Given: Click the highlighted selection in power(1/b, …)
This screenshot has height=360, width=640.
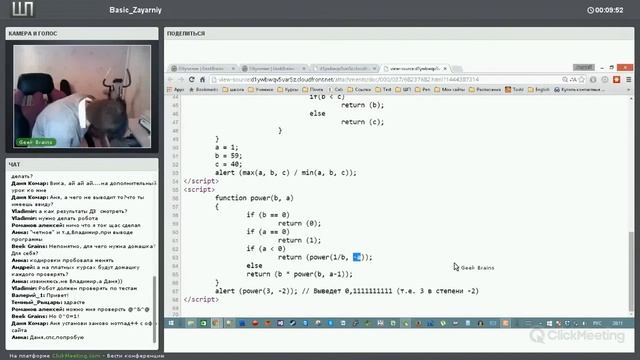Looking at the screenshot, I should click(357, 257).
